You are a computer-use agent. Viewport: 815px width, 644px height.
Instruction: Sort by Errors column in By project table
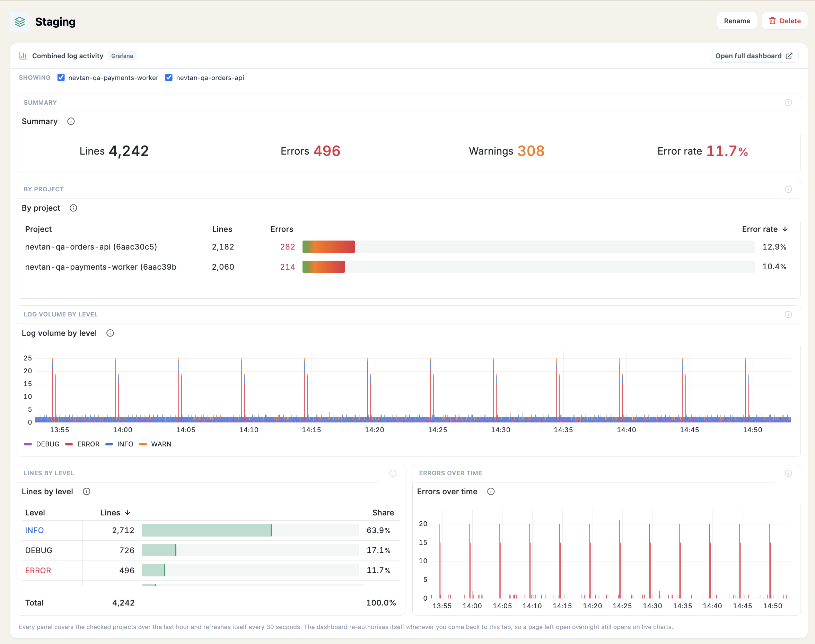tap(282, 229)
